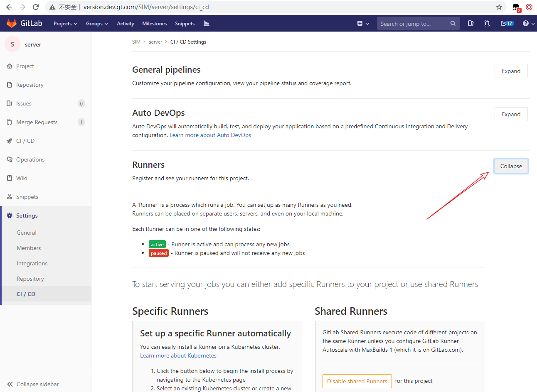This screenshot has width=537, height=392.
Task: Expand the Auto DevOps section
Action: point(511,114)
